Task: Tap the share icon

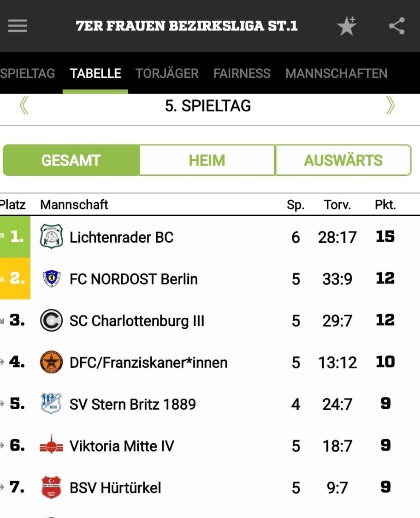Action: 396,26
